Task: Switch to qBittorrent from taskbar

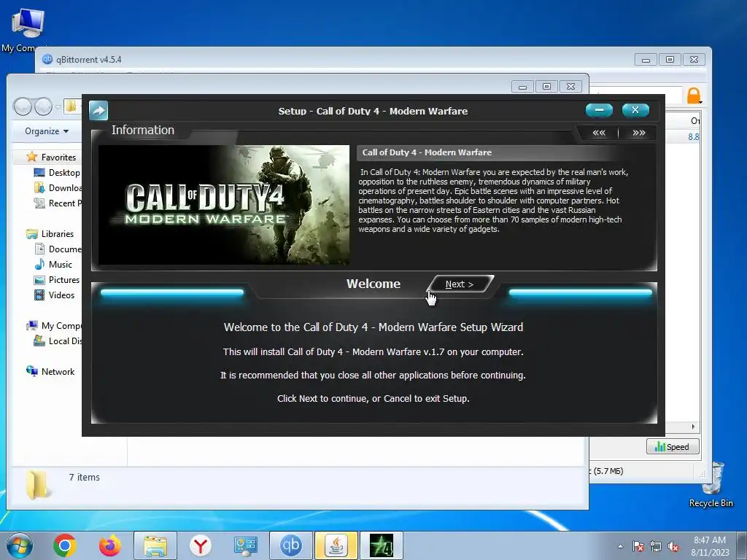Action: point(290,545)
